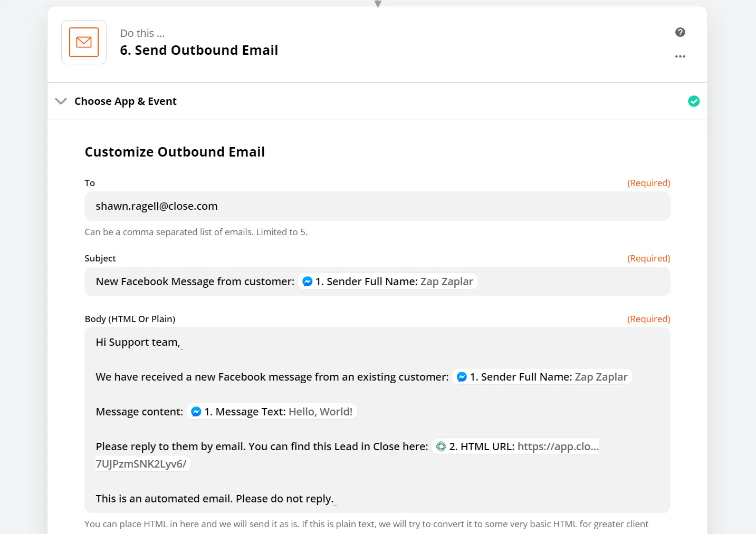756x534 pixels.
Task: Click 'This is an automated email' line
Action: (x=214, y=499)
